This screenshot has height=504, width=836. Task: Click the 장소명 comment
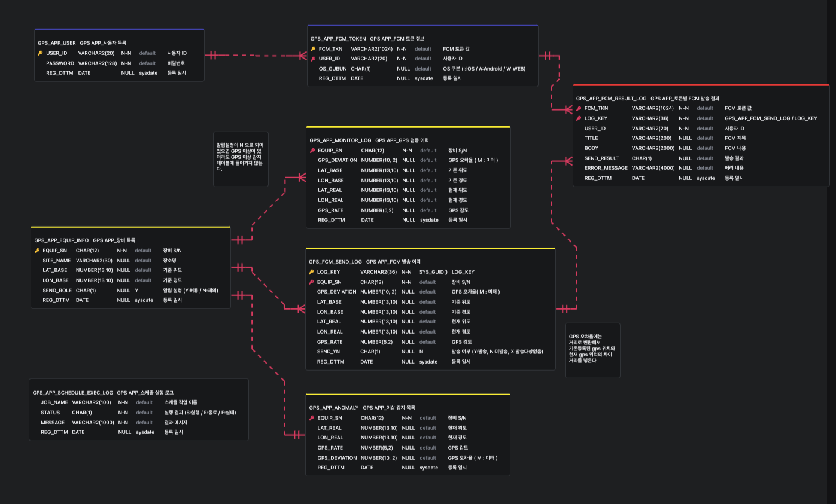pyautogui.click(x=170, y=261)
